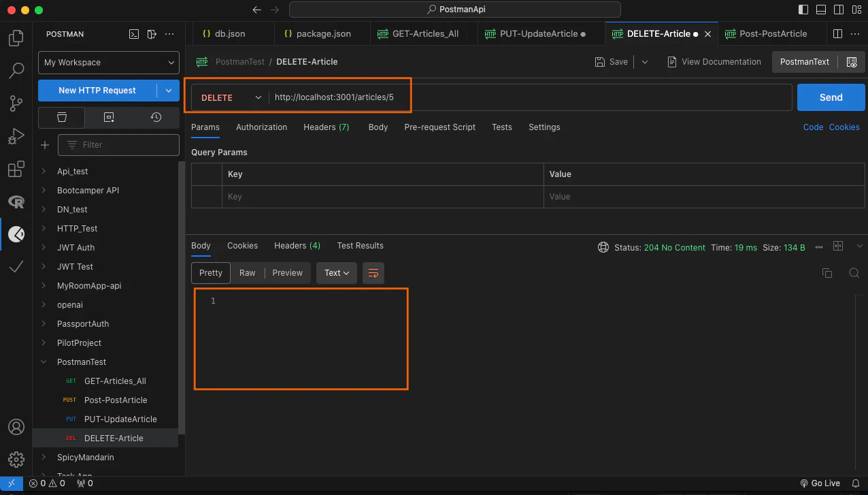868x495 pixels.
Task: Open the Pre-request Script tab
Action: (439, 127)
